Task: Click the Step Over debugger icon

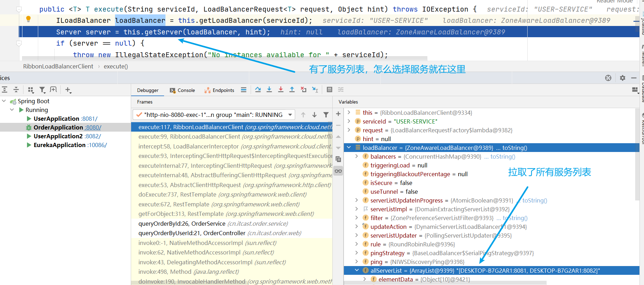Action: pos(258,90)
